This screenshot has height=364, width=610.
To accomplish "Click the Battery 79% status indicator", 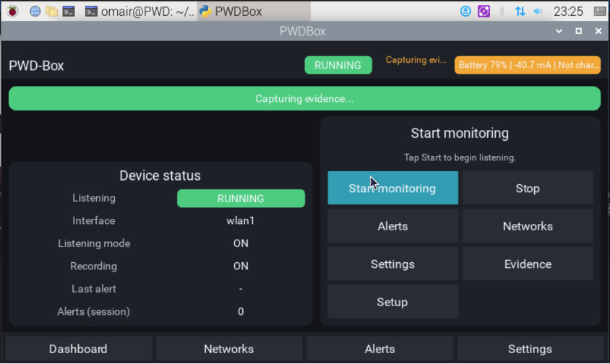I will (x=528, y=65).
